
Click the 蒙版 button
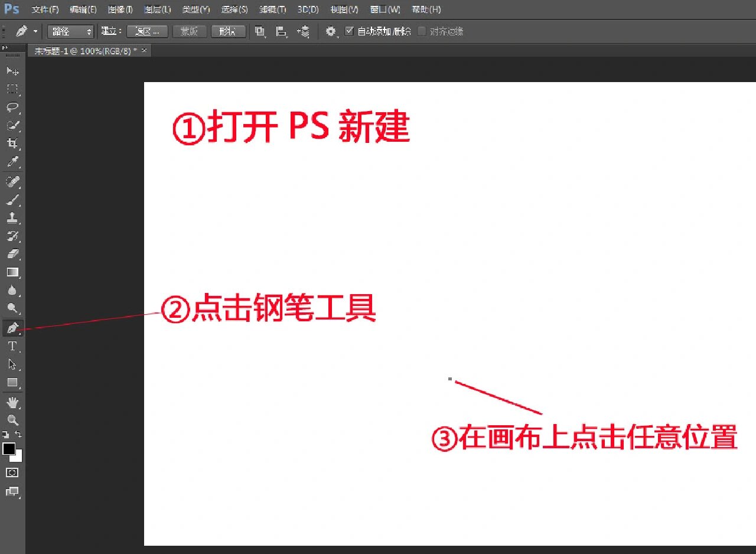pyautogui.click(x=189, y=31)
